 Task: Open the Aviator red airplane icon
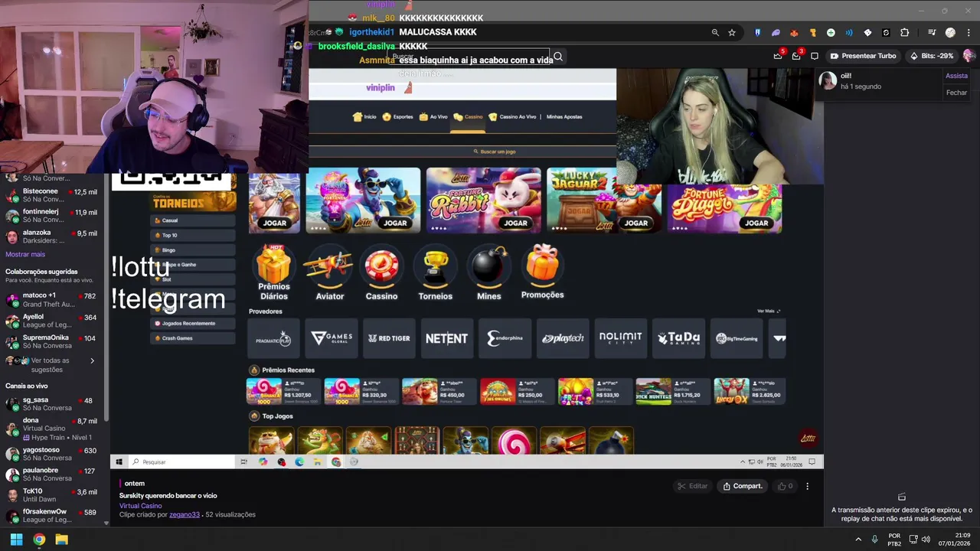(x=330, y=266)
